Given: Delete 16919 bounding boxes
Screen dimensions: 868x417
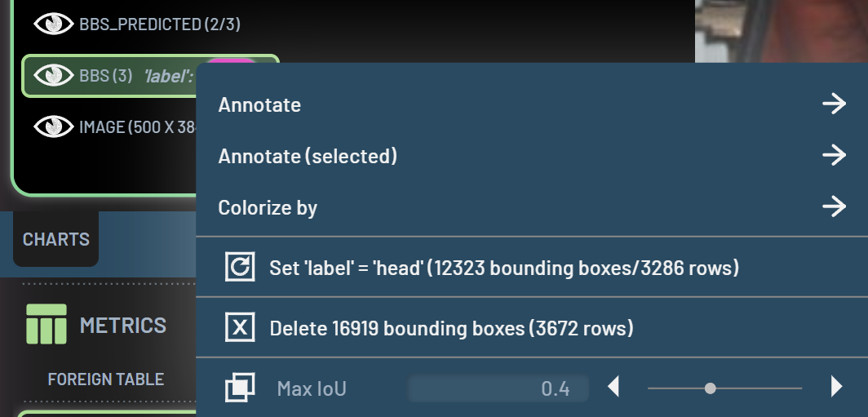Looking at the screenshot, I should tap(451, 329).
